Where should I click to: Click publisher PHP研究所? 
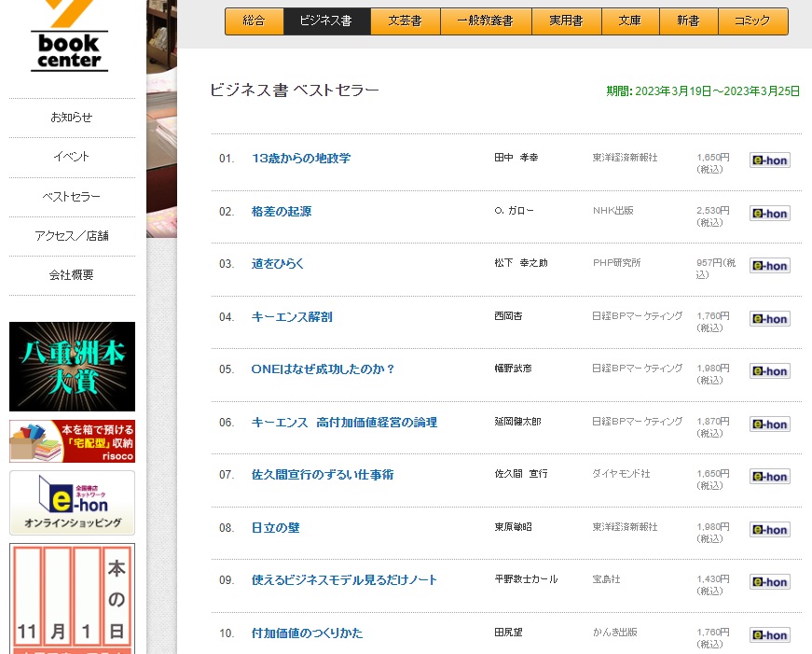[617, 263]
